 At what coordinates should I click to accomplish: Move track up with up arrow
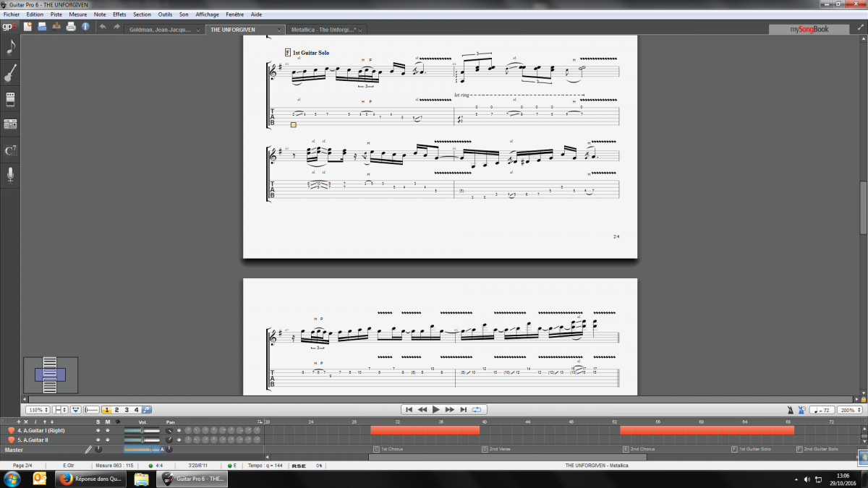pyautogui.click(x=45, y=421)
